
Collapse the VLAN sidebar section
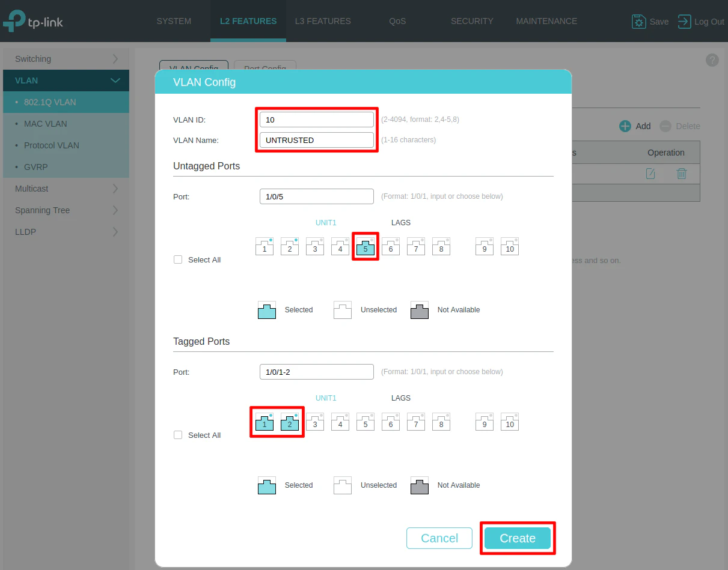coord(66,80)
